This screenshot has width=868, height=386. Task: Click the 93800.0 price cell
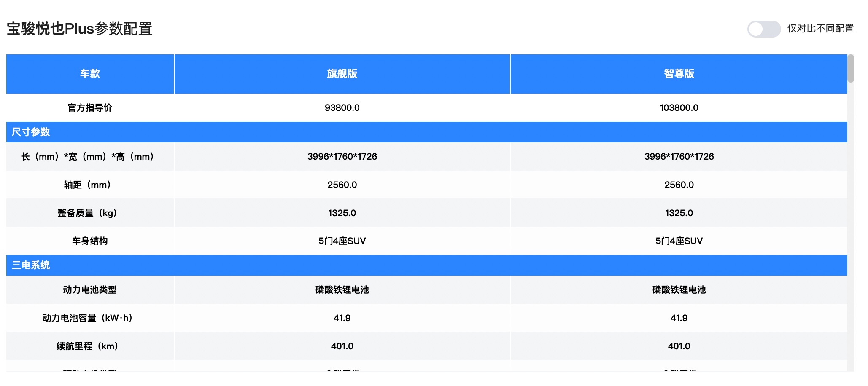pos(342,107)
